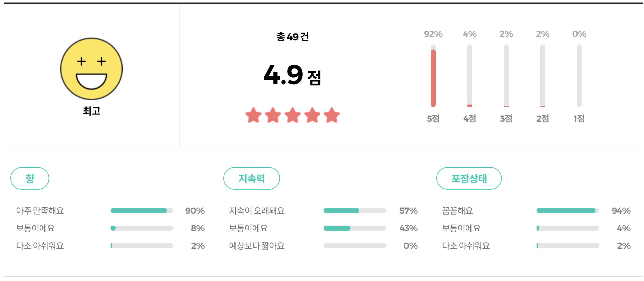Click the 57% progress bar for 지속이 오래돼요
The image size is (644, 281).
(355, 211)
